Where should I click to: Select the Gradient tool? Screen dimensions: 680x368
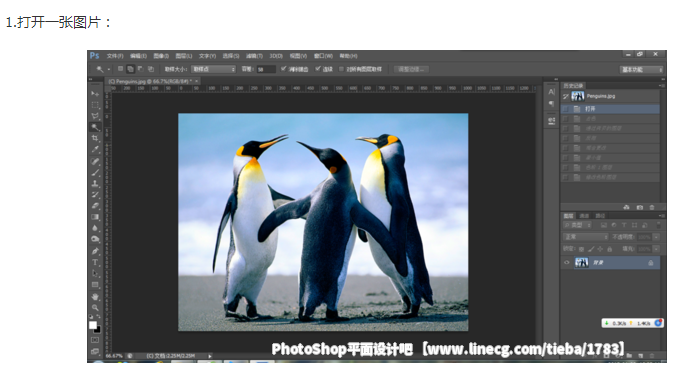coord(95,217)
